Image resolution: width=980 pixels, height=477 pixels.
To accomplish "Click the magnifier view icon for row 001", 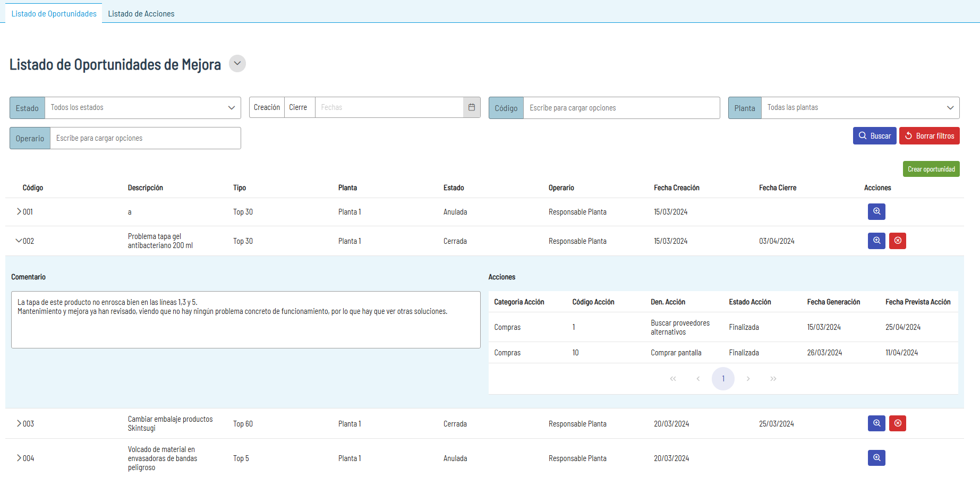I will 876,211.
